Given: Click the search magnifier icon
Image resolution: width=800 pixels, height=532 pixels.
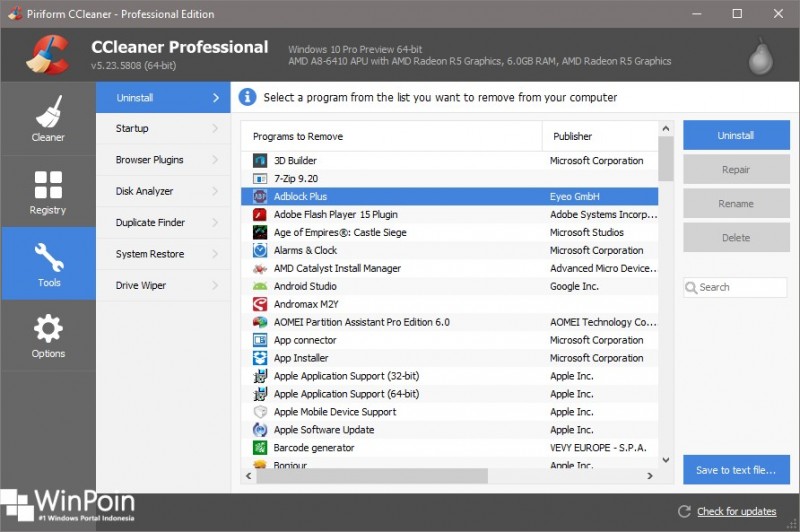Looking at the screenshot, I should (691, 288).
